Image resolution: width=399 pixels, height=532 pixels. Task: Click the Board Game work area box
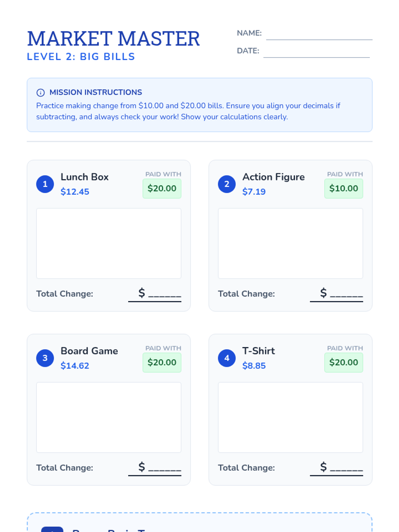pyautogui.click(x=109, y=417)
